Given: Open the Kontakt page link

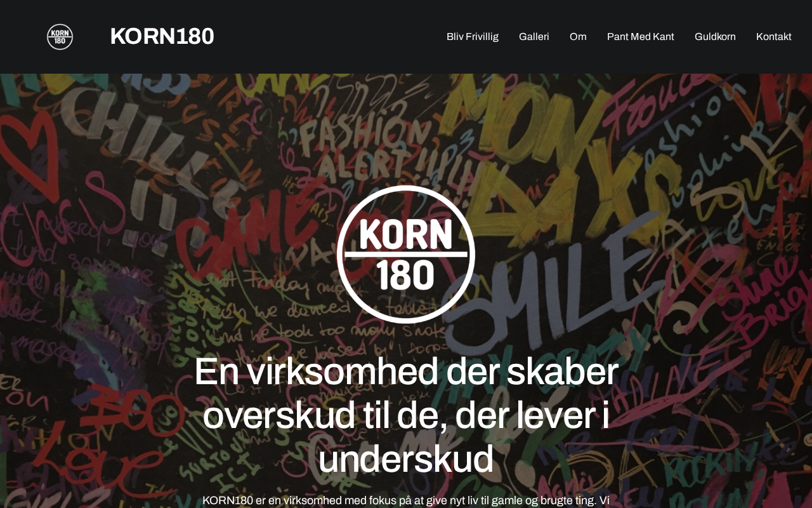Looking at the screenshot, I should [774, 37].
